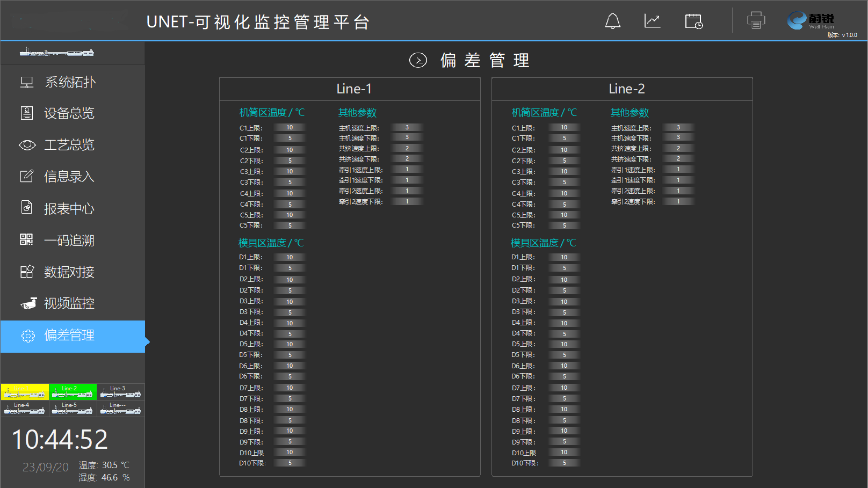Select 数据对接 in sidebar
The height and width of the screenshot is (488, 868).
[69, 272]
